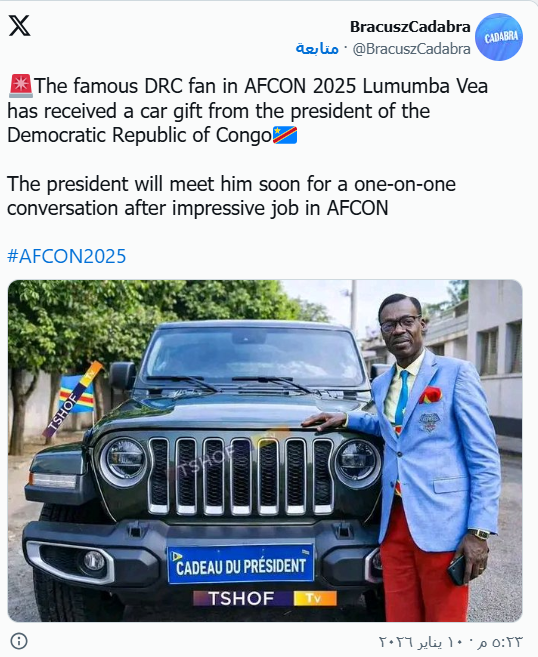Click the yellow Tv badge in TSHOF banner
Screen dimensions: 538x657
(x=314, y=598)
